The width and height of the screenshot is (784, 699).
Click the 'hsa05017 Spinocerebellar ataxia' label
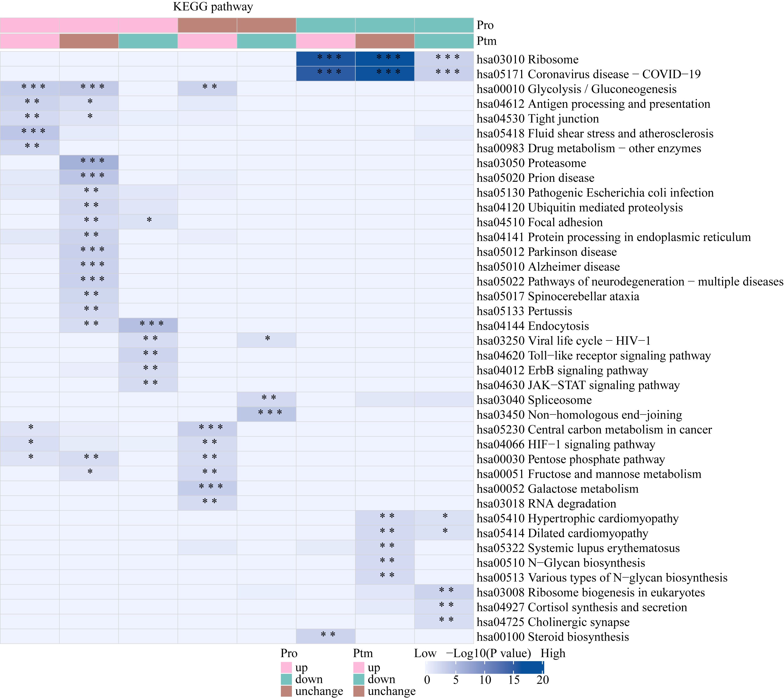[558, 297]
